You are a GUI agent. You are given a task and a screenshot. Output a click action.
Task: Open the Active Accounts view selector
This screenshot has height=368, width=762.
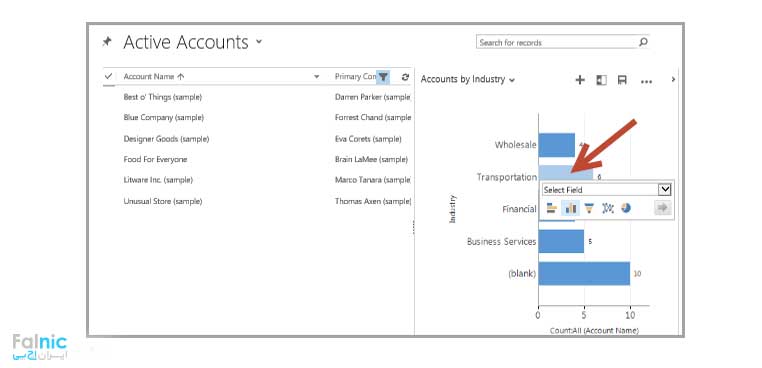(x=259, y=42)
